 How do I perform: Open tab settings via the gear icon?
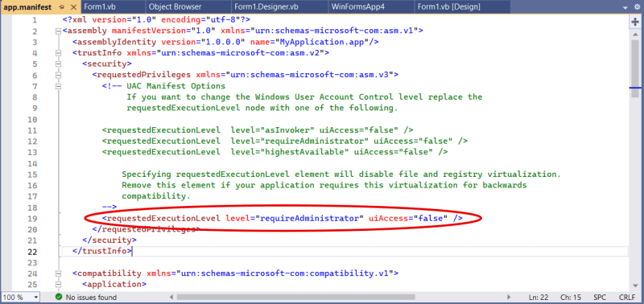click(x=637, y=7)
